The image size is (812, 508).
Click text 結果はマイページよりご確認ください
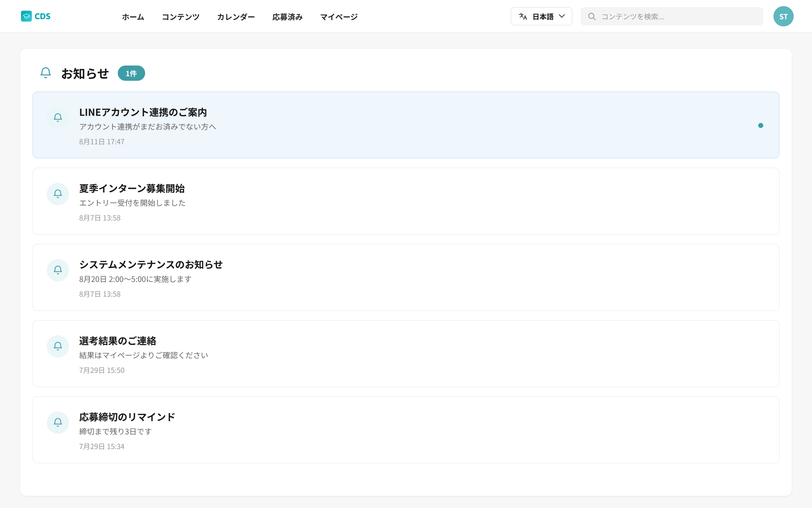[x=144, y=355]
